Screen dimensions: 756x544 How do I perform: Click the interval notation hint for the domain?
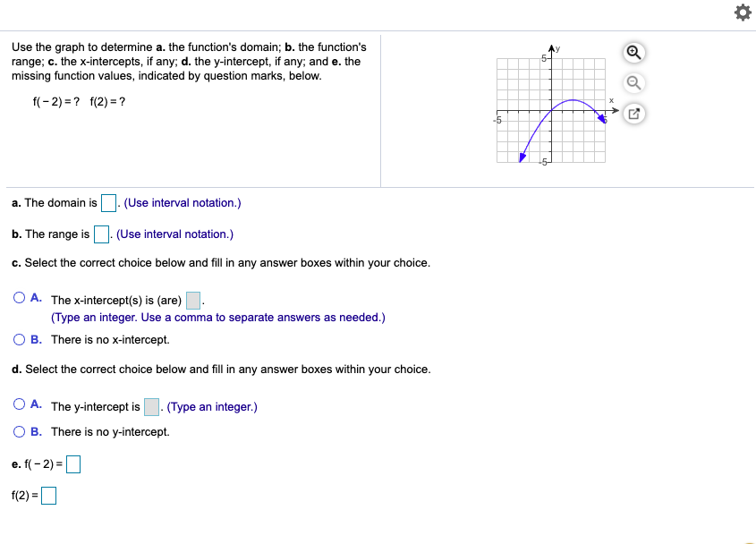click(181, 202)
